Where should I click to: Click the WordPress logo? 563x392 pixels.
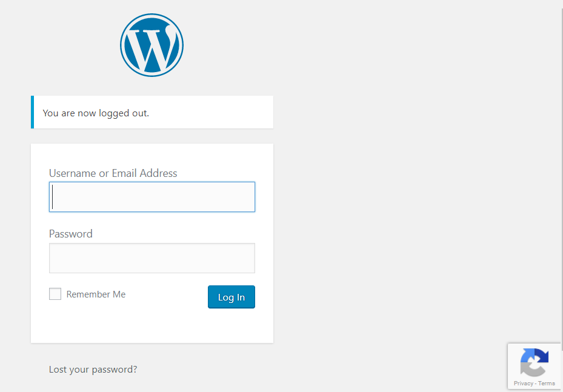point(152,45)
